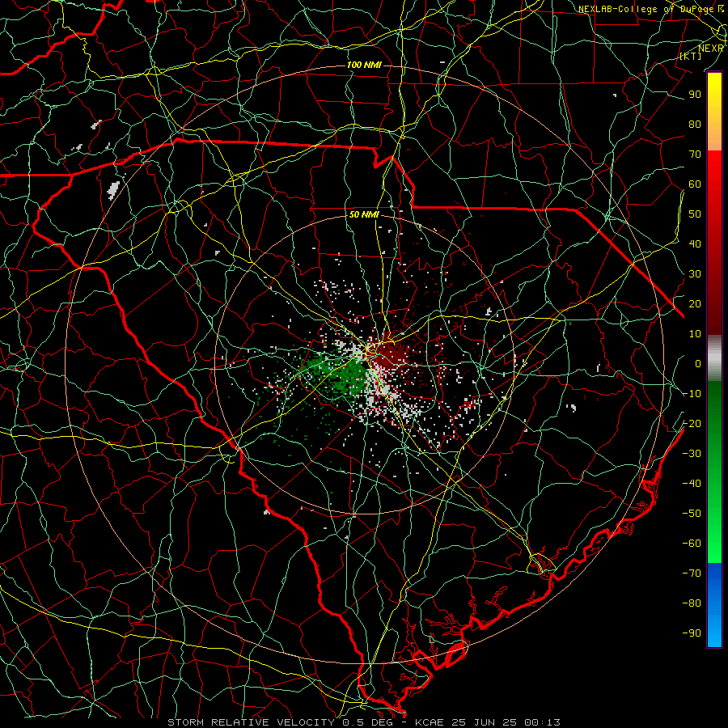
Task: Click the 30 value on the velocity scale
Action: coord(695,274)
